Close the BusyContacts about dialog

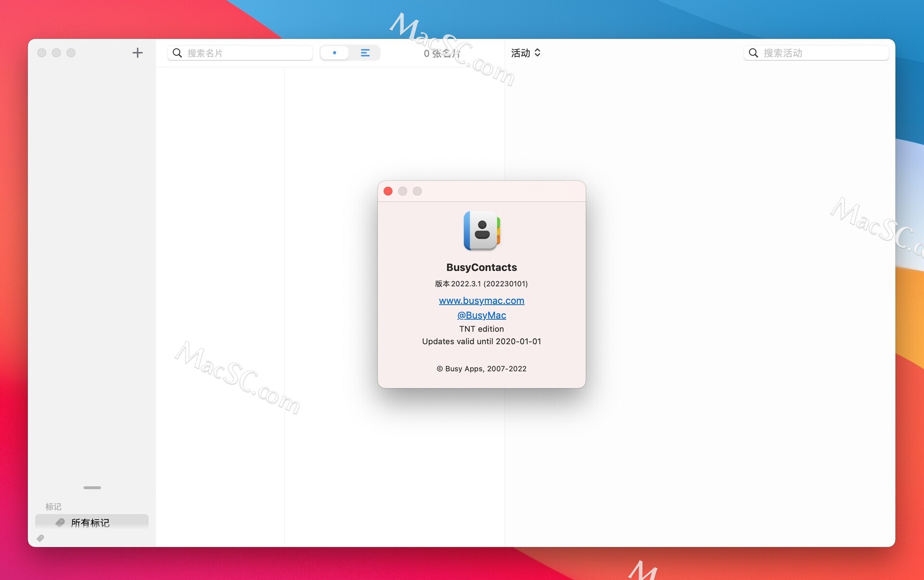pos(388,191)
